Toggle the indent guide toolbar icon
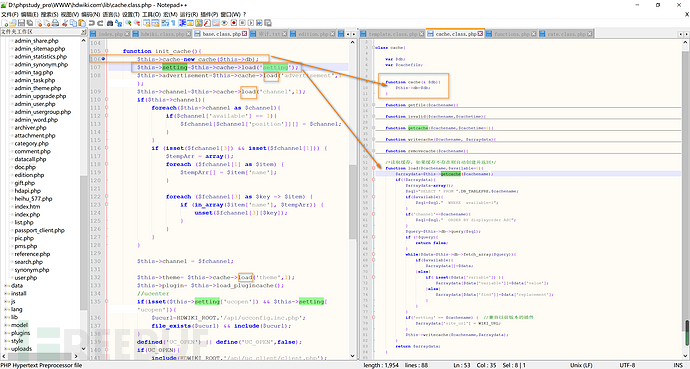The width and height of the screenshot is (690, 369). 181,23
